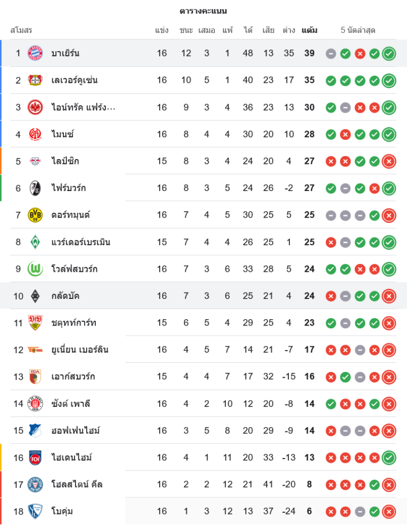Click the Borussia Dortmund BVB logo
Viewport: 407px width, 532px height.
click(x=35, y=215)
